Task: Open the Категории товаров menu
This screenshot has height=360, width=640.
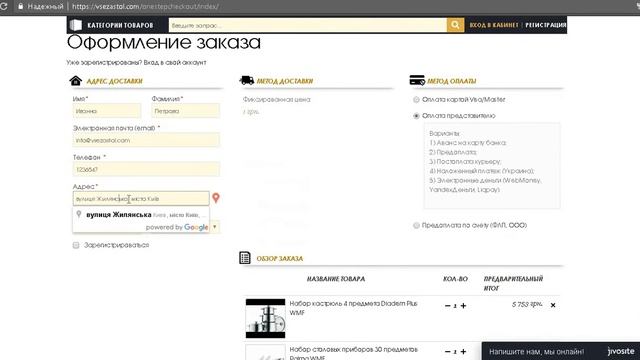Action: [120, 25]
